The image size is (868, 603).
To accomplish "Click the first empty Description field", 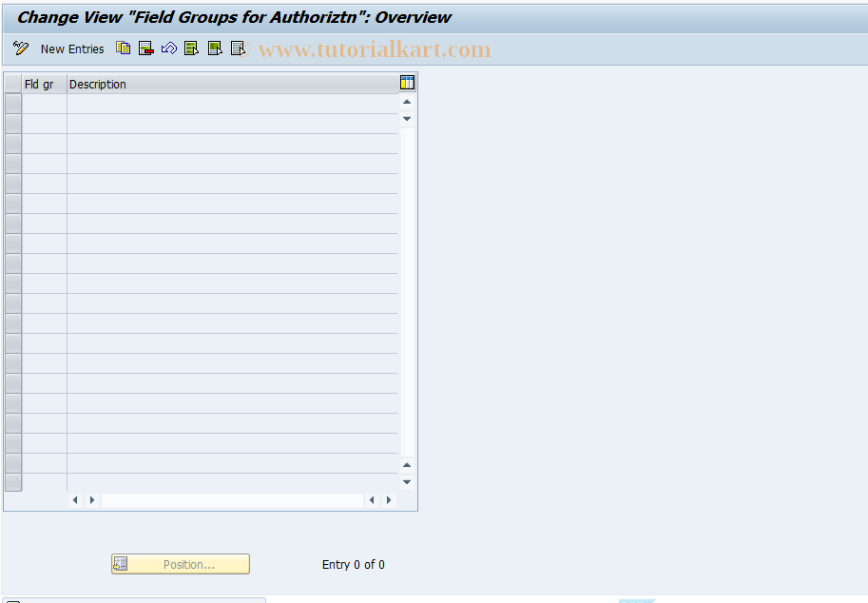I will point(228,102).
